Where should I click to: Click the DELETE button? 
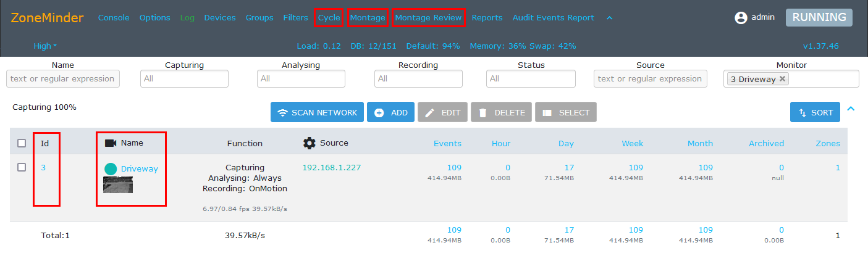point(502,112)
